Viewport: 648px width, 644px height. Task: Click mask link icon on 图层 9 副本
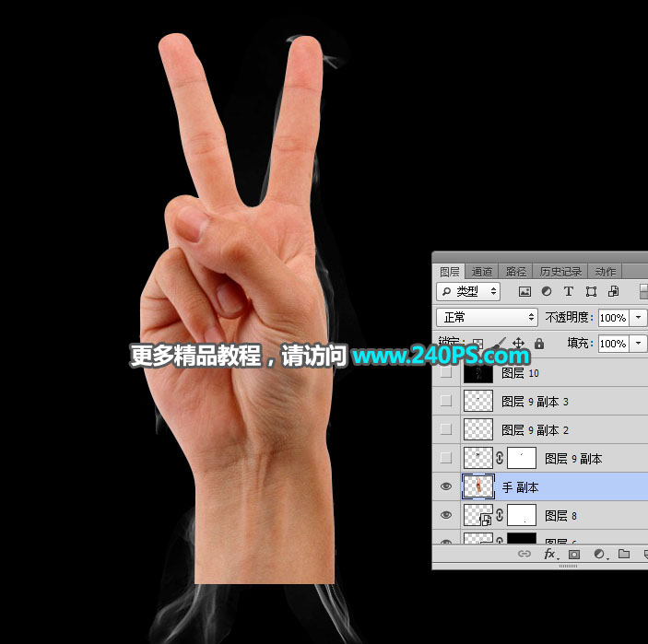point(500,458)
